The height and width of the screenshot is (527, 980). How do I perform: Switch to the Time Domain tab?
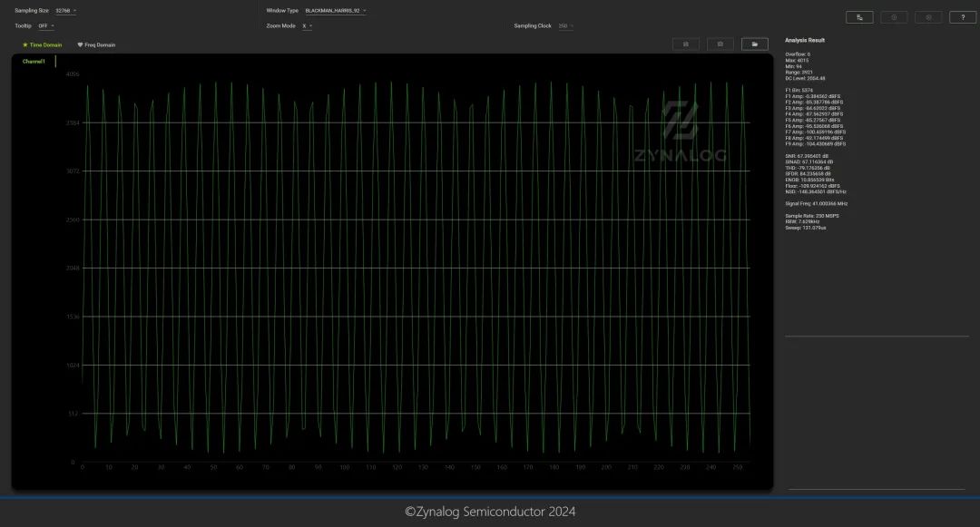(45, 44)
